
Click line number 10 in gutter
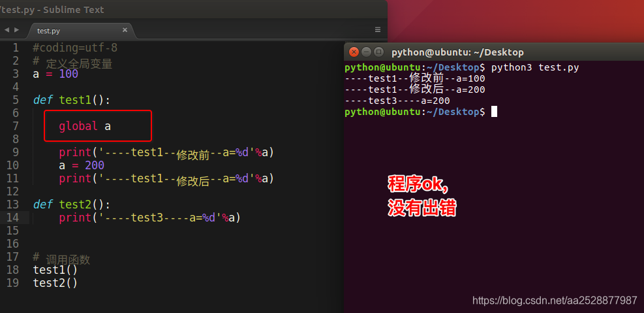click(13, 165)
